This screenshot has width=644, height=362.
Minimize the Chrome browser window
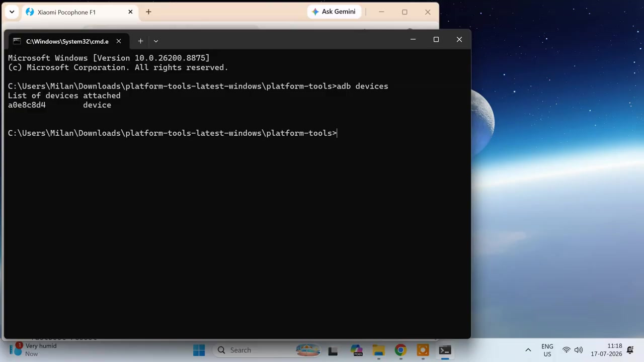pos(381,12)
